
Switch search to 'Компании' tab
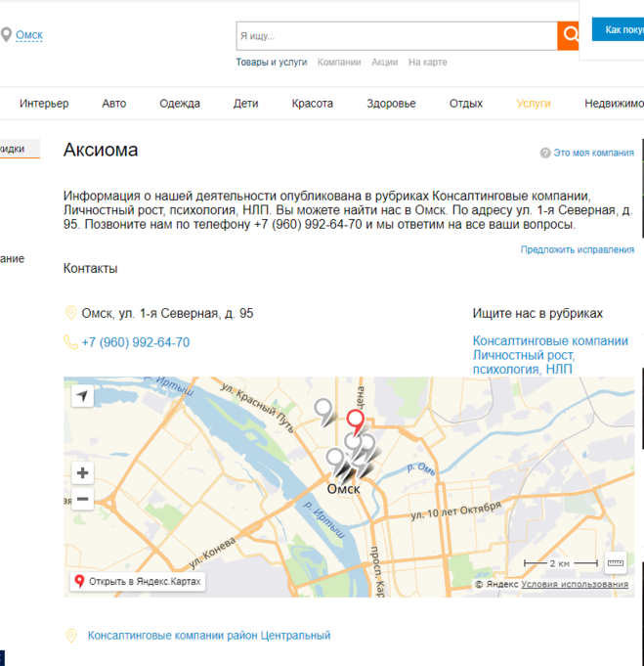tap(339, 63)
